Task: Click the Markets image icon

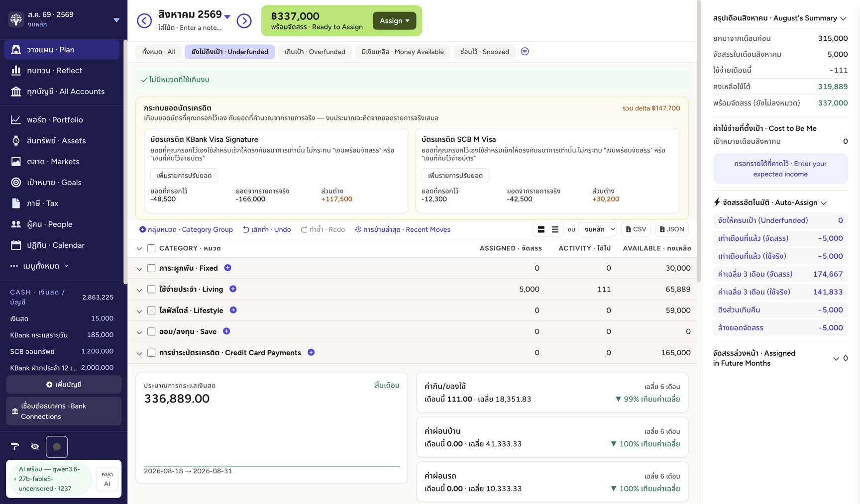Action: coord(16,162)
